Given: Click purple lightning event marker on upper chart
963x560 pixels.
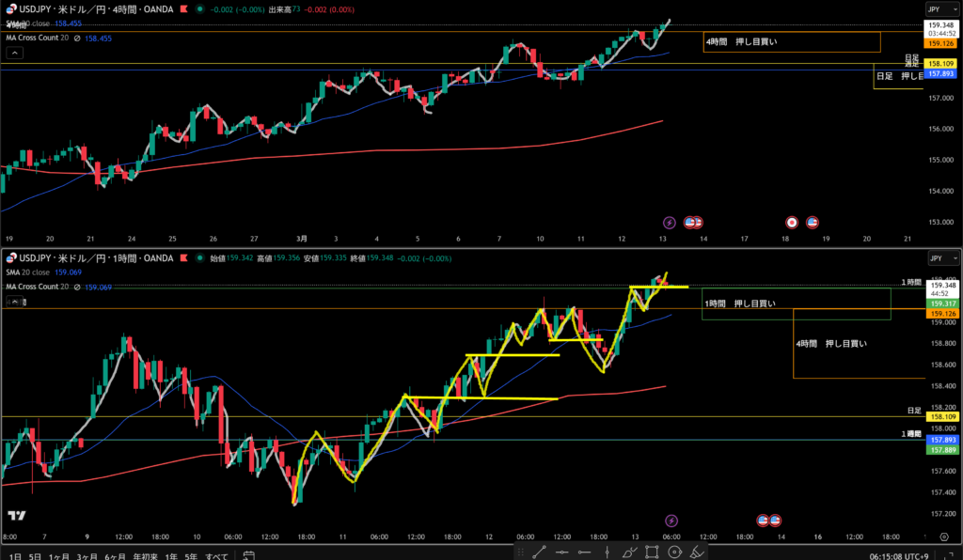Looking at the screenshot, I should [x=670, y=223].
